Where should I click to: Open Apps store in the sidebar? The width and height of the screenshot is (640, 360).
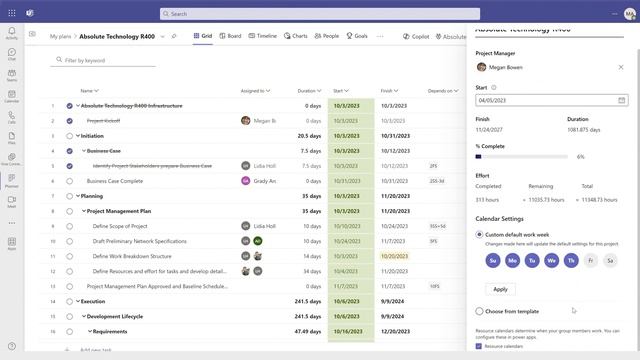tap(12, 244)
